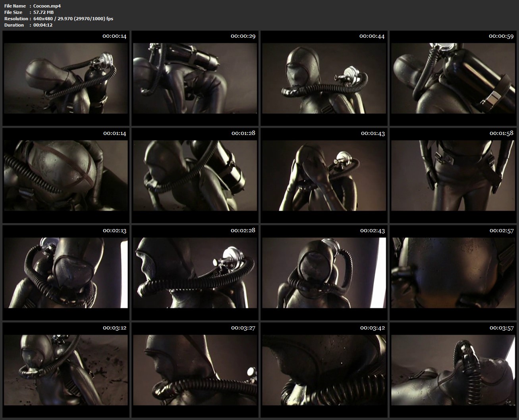Pick the 00:02:13 video frame

tap(66, 273)
